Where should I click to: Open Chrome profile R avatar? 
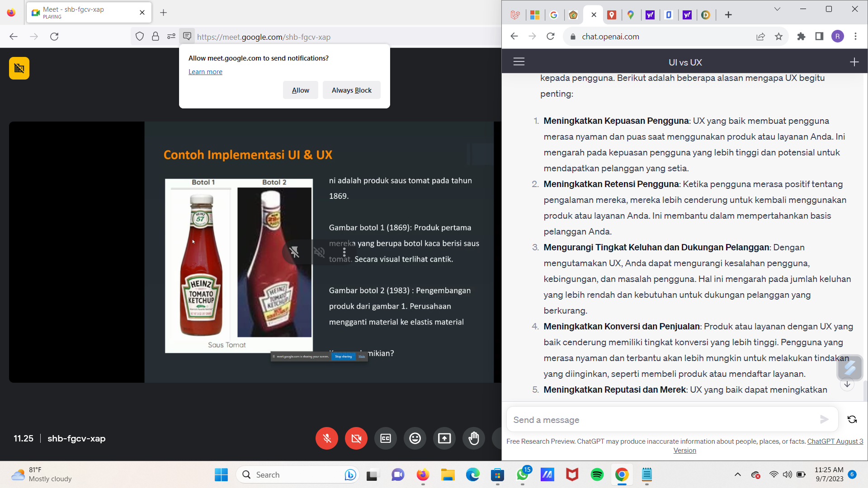(x=838, y=37)
